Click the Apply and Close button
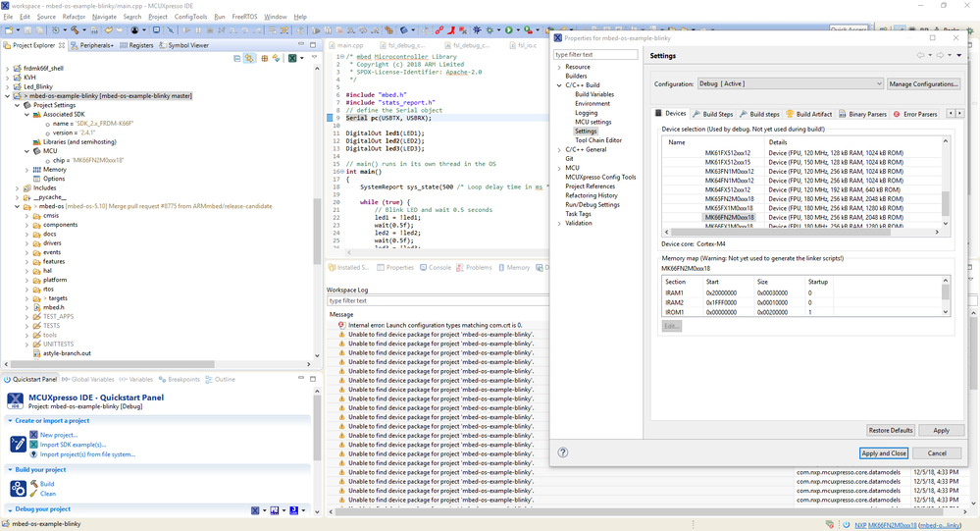The height and width of the screenshot is (531, 980). tap(883, 453)
